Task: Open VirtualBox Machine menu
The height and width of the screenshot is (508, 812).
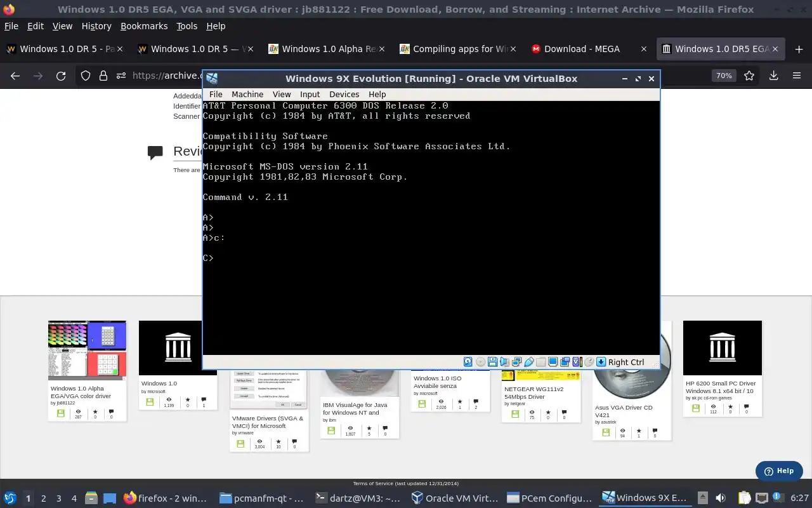Action: [x=247, y=94]
